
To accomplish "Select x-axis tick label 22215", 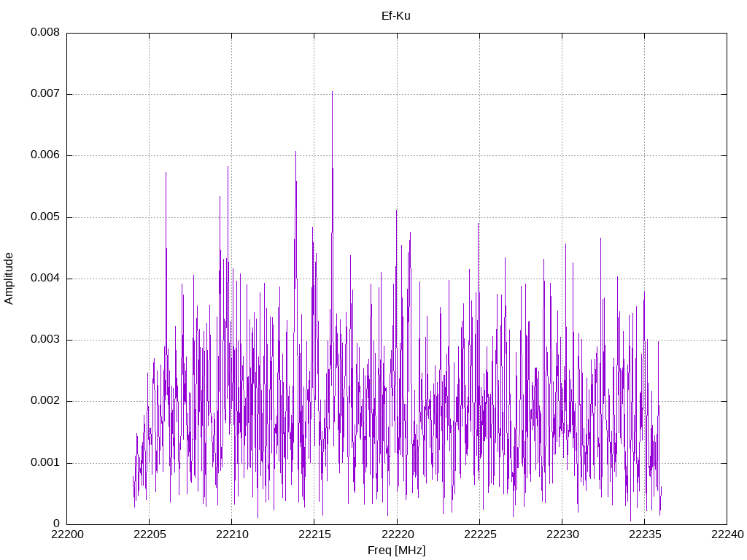I will tap(314, 534).
